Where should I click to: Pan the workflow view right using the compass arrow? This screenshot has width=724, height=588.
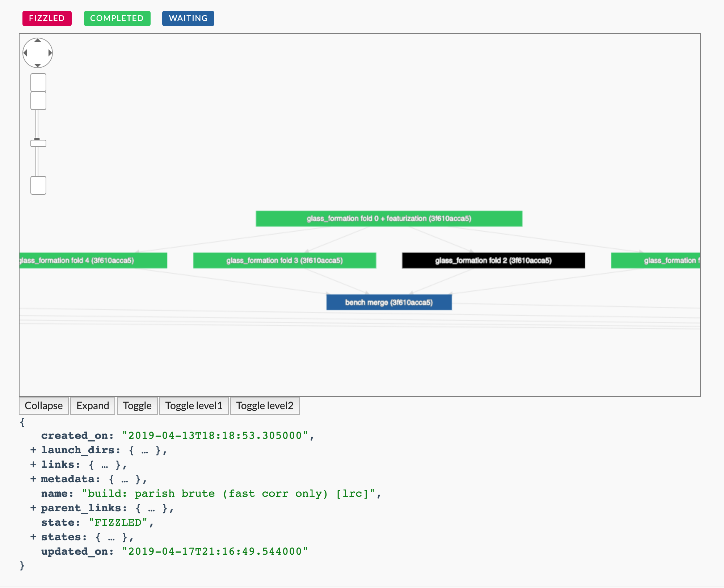50,53
